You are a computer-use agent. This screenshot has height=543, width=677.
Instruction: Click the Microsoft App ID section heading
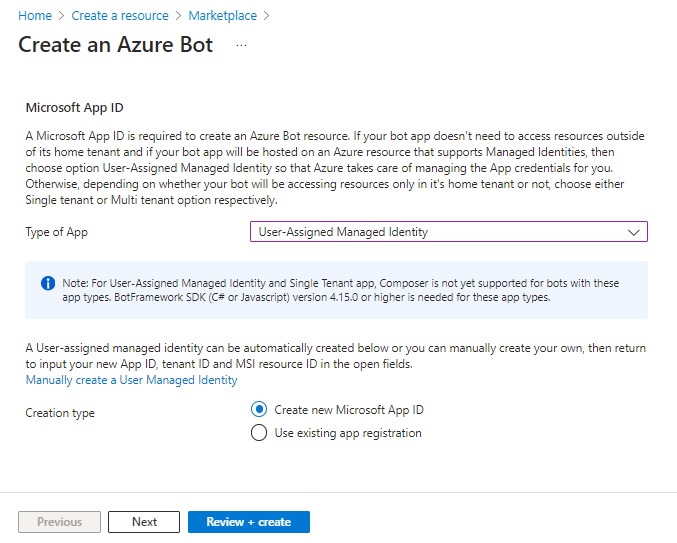pyautogui.click(x=74, y=107)
